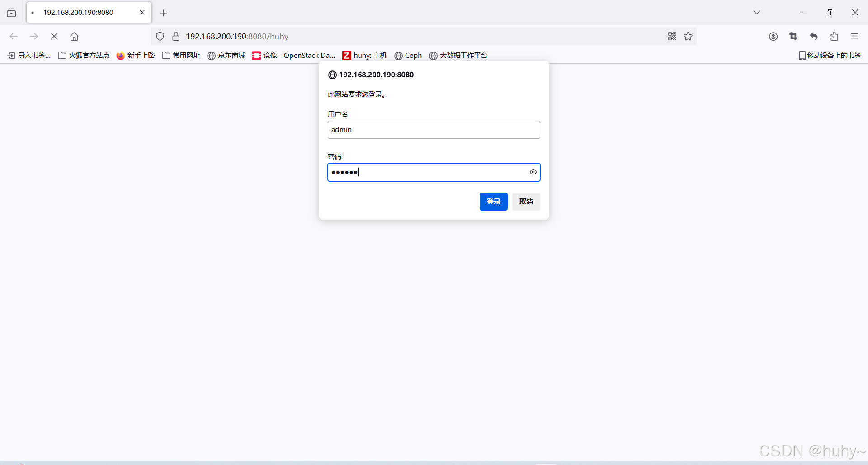Open the Firefox account icon
Screen dimensions: 868x465
point(774,36)
